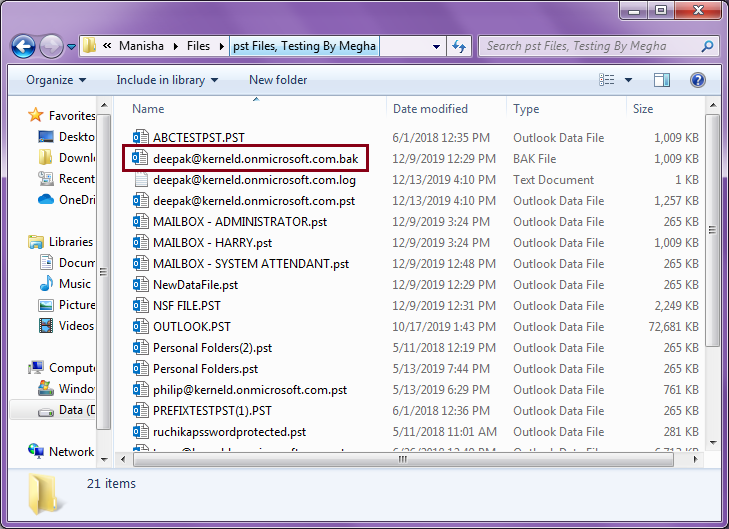Open the Organize menu
The image size is (729, 529).
(x=56, y=80)
